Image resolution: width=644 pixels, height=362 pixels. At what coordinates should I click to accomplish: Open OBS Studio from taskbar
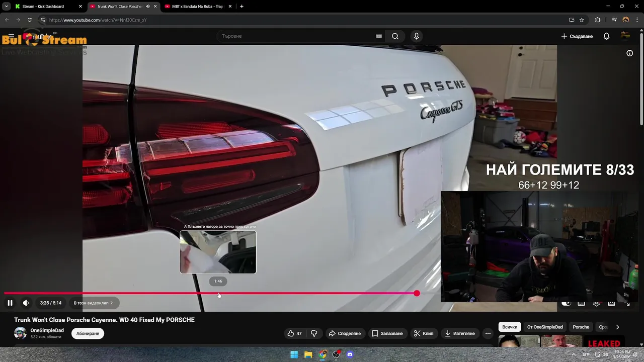coord(336,354)
